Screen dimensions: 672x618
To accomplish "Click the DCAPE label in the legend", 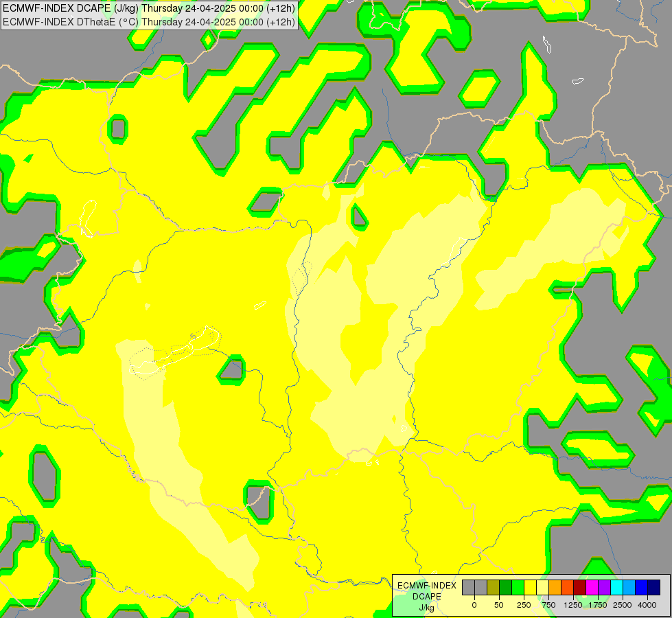I will pyautogui.click(x=427, y=597).
